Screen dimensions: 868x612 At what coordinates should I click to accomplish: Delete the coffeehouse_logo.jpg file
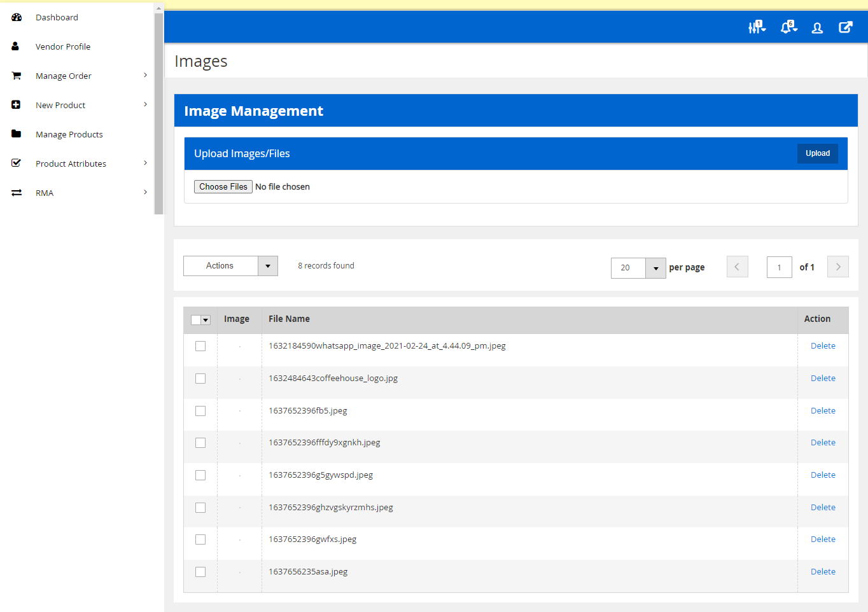pos(823,379)
